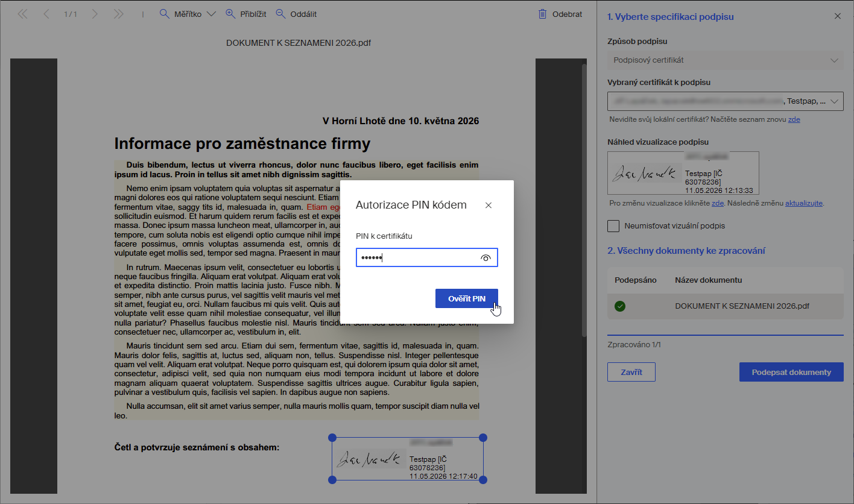Screen dimensions: 854x504
Task: Go to first page double-arrow icon
Action: point(23,14)
